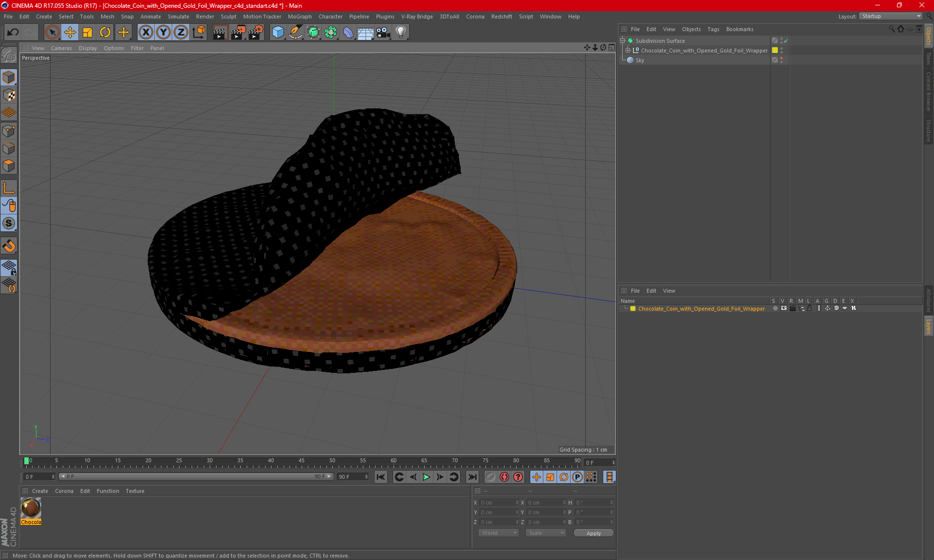
Task: Render to Picture Viewer
Action: pyautogui.click(x=238, y=32)
